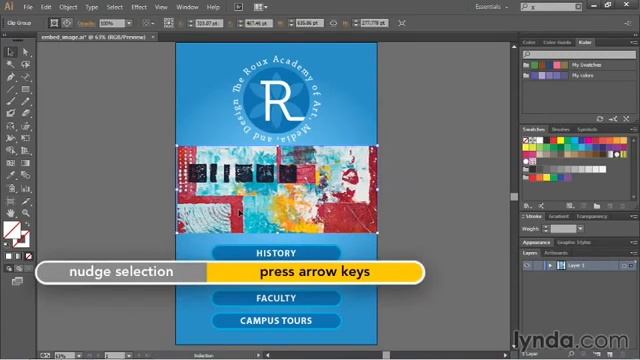The height and width of the screenshot is (360, 640).
Task: Choose the Blend tool
Action: tap(26, 175)
